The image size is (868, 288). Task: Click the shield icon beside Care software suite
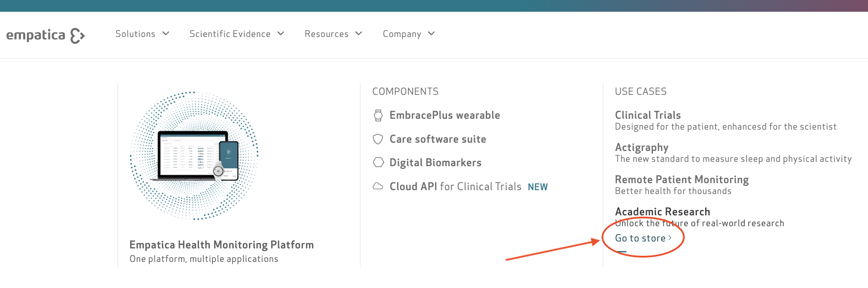tap(378, 139)
